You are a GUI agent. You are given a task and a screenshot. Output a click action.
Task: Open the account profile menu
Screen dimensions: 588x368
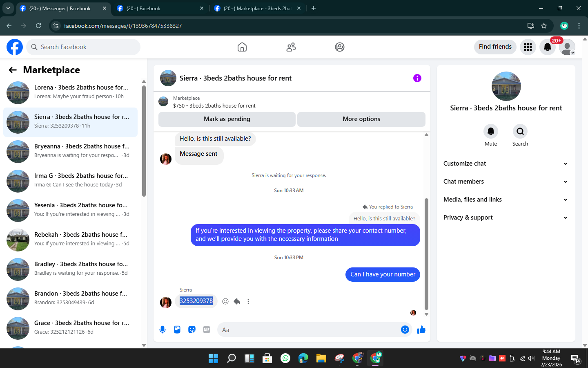coord(567,47)
